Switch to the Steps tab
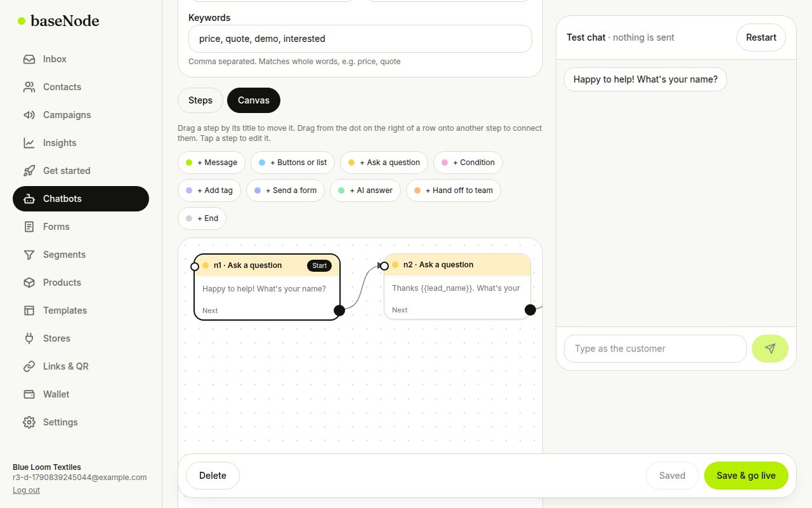The height and width of the screenshot is (508, 812). click(200, 100)
